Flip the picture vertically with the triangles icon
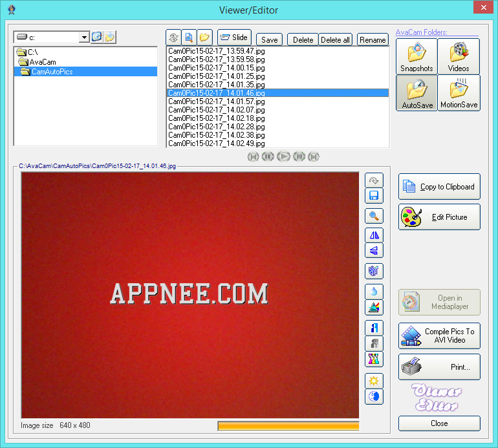The width and height of the screenshot is (498, 448). [x=374, y=250]
